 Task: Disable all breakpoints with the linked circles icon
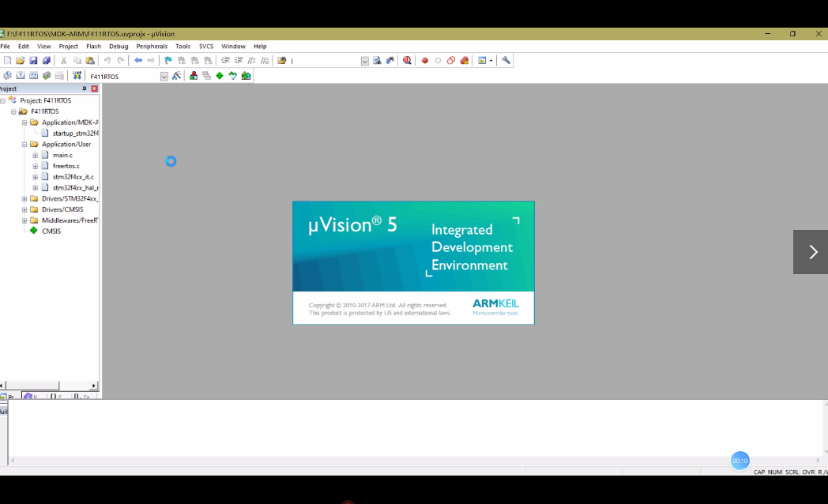coord(451,61)
